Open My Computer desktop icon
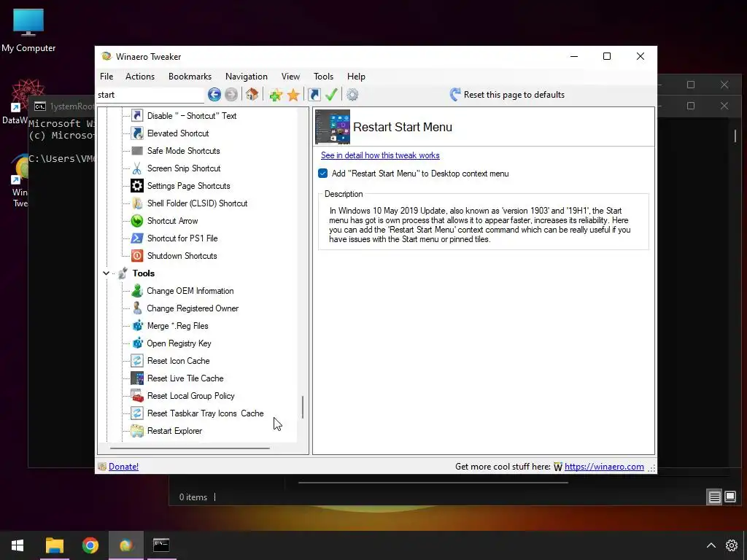 28,30
